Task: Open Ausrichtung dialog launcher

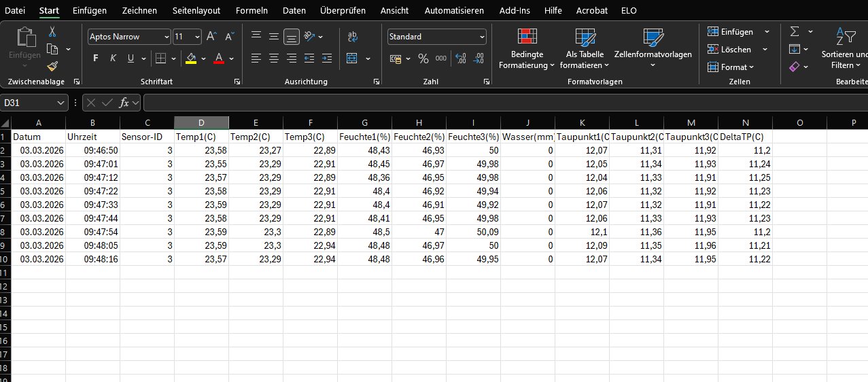Action: click(377, 82)
